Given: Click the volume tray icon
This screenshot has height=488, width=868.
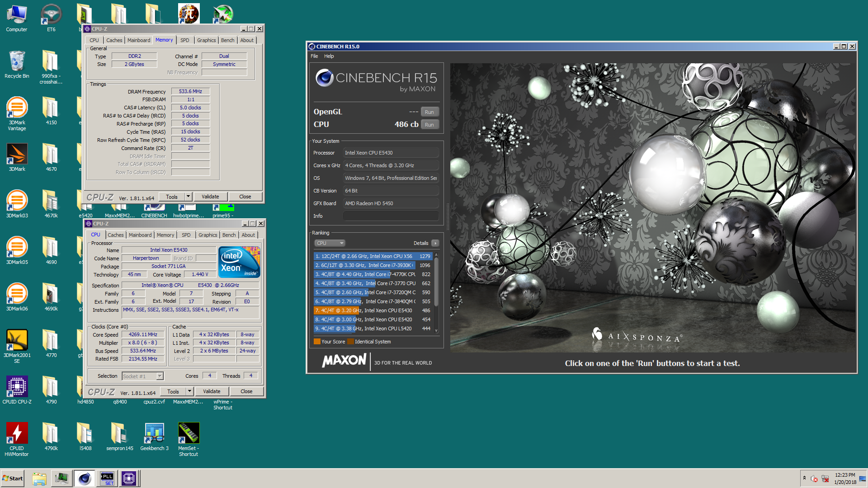Looking at the screenshot, I should [814, 479].
